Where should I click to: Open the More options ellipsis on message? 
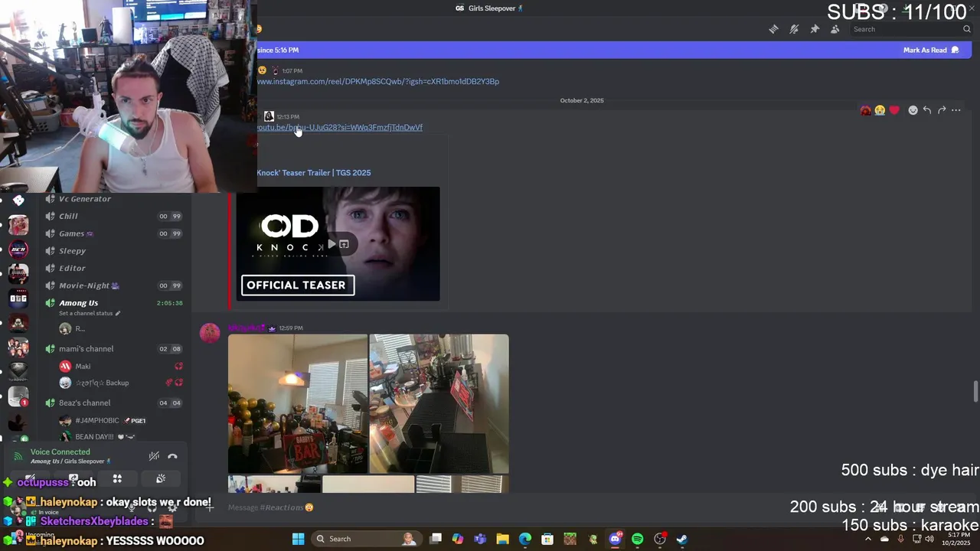(x=956, y=110)
